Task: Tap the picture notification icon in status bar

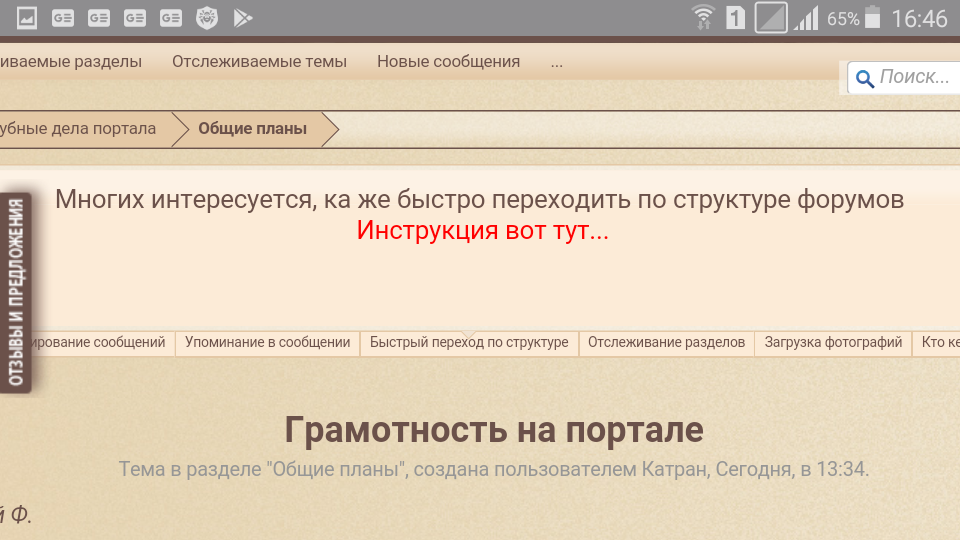Action: coord(27,17)
